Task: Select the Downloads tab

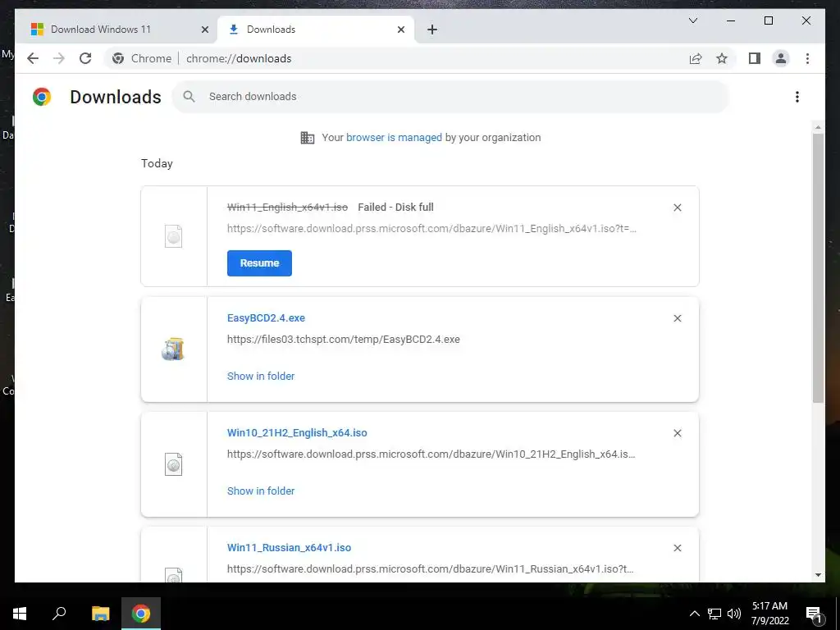Action: click(x=316, y=30)
